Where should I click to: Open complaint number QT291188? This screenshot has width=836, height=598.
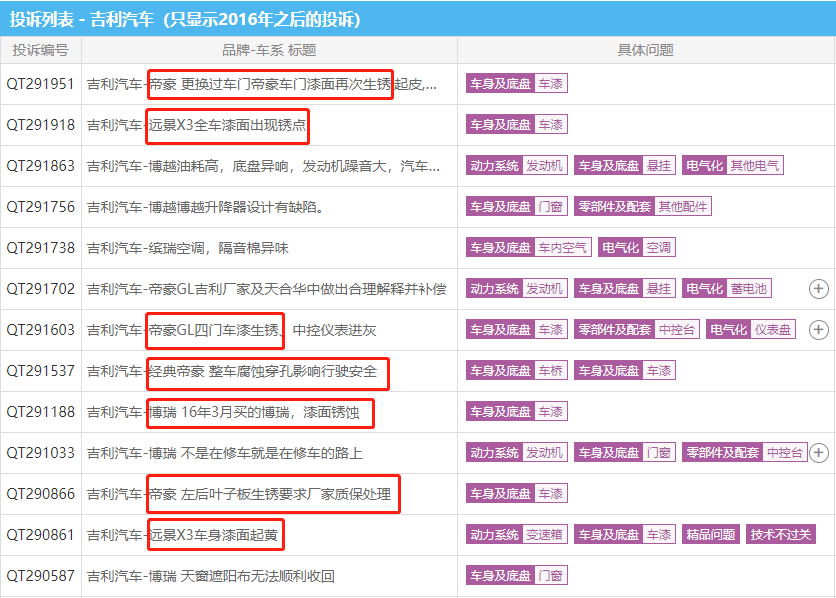pyautogui.click(x=41, y=413)
